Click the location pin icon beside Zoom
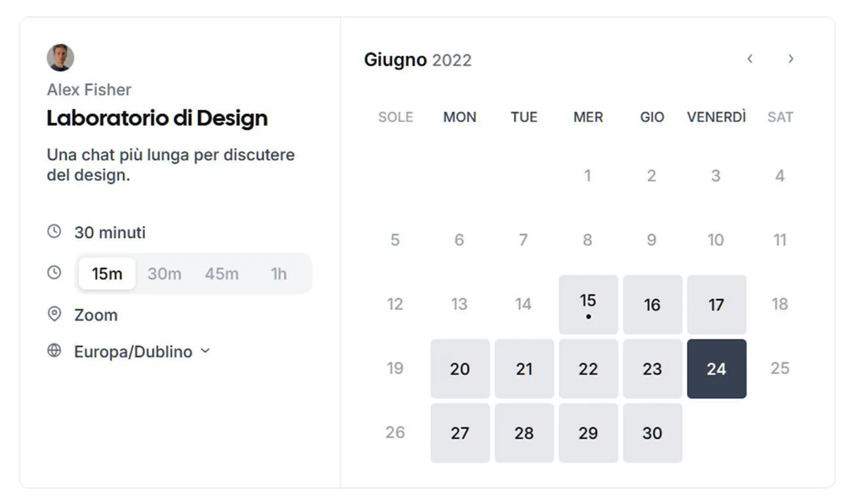 (x=54, y=315)
